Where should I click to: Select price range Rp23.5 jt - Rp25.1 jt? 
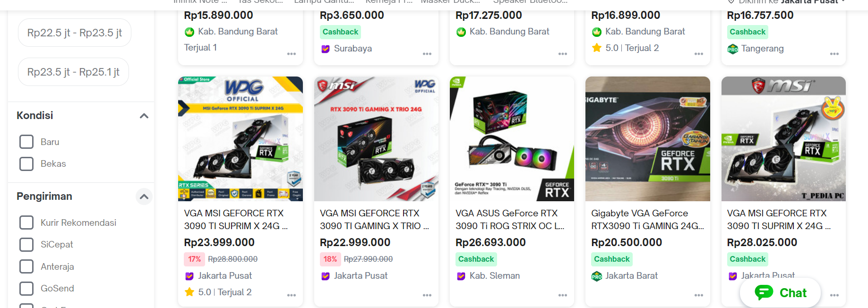coord(73,72)
